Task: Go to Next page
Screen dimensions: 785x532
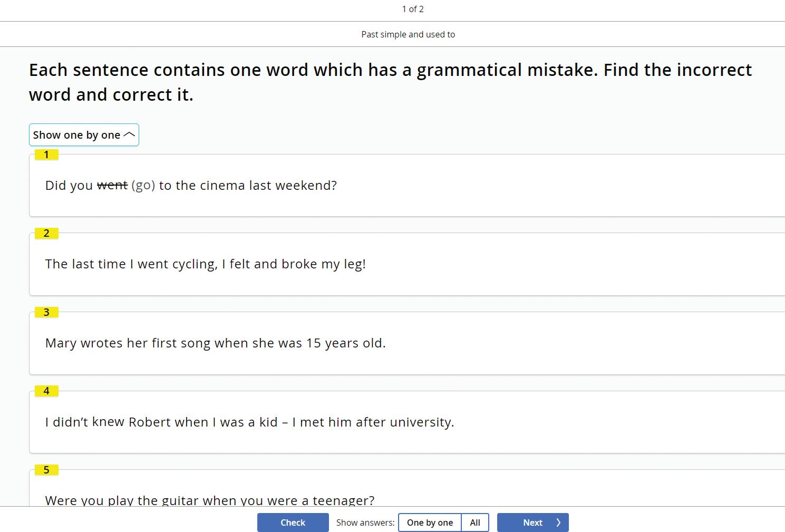Action: pyautogui.click(x=532, y=523)
